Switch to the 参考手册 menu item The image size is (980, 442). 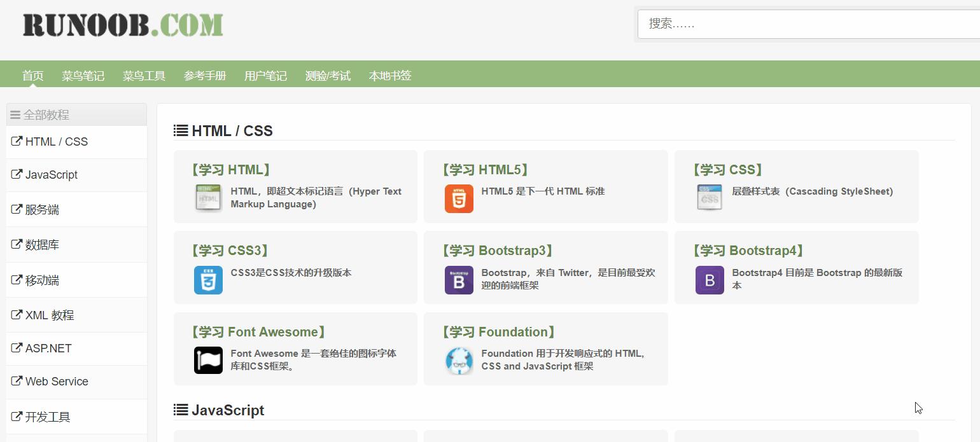tap(204, 75)
